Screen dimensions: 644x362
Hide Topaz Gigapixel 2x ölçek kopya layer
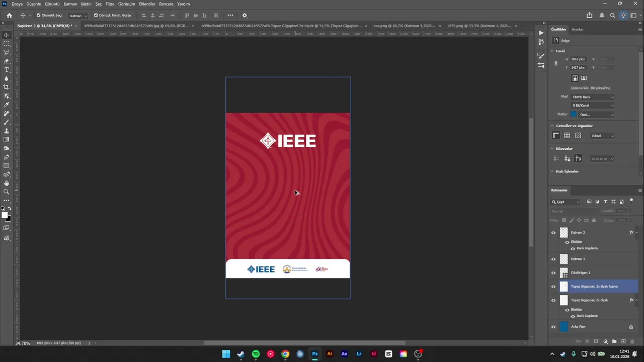point(553,287)
